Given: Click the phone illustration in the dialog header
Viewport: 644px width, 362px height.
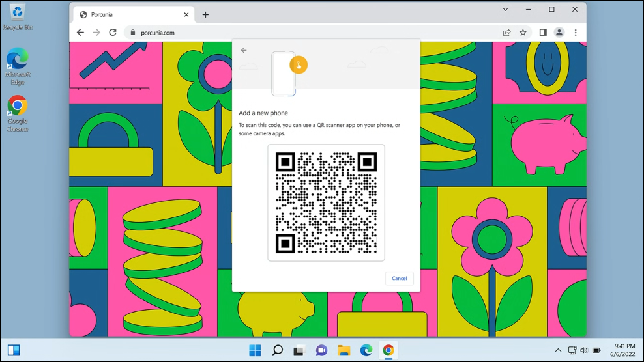Looking at the screenshot, I should click(284, 74).
